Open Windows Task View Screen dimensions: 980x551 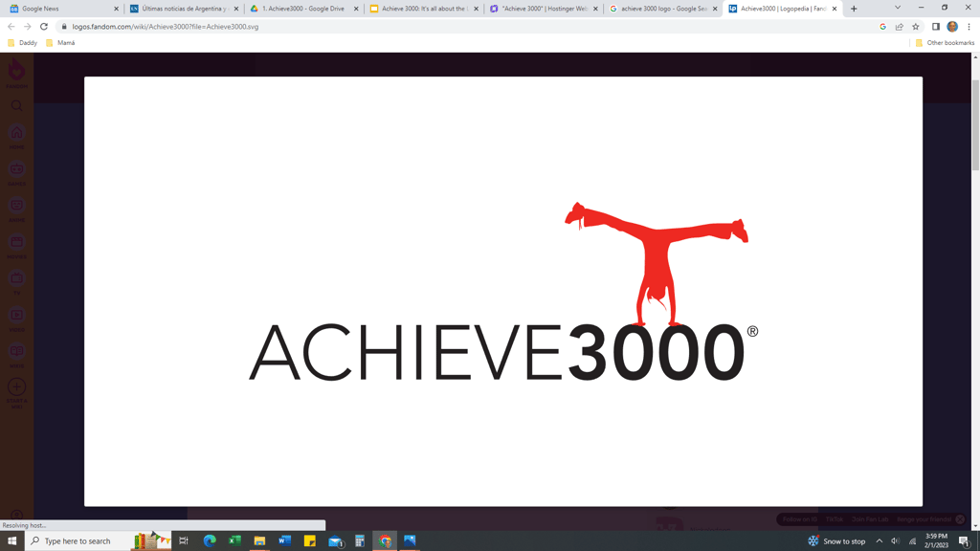(184, 541)
